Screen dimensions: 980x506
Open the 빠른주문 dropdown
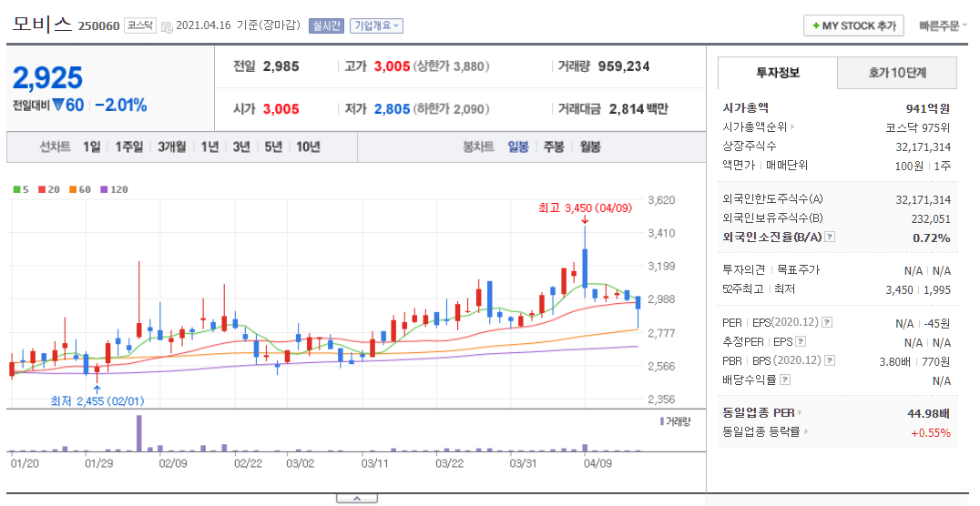(944, 25)
